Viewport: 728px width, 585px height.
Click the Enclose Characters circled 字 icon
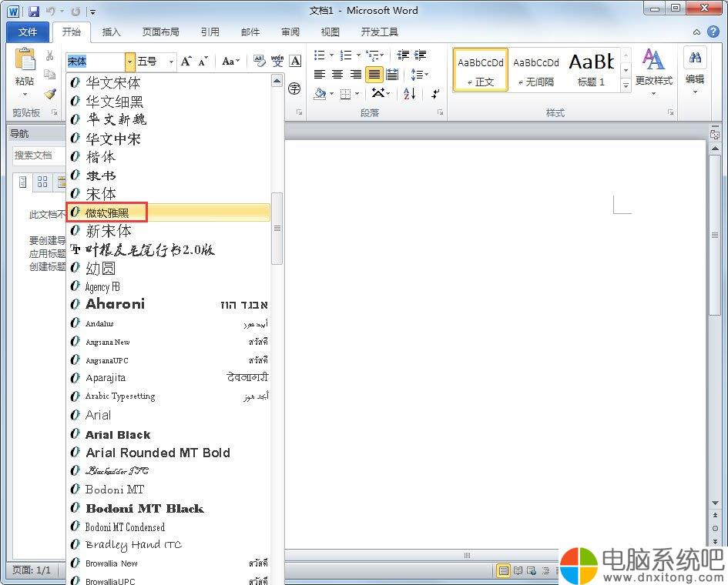pyautogui.click(x=294, y=89)
